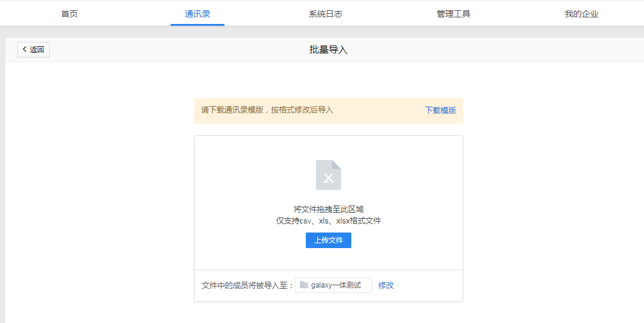Click the 将文件拖拽至此区域 drop zone text
The width and height of the screenshot is (644, 323).
pyautogui.click(x=328, y=209)
